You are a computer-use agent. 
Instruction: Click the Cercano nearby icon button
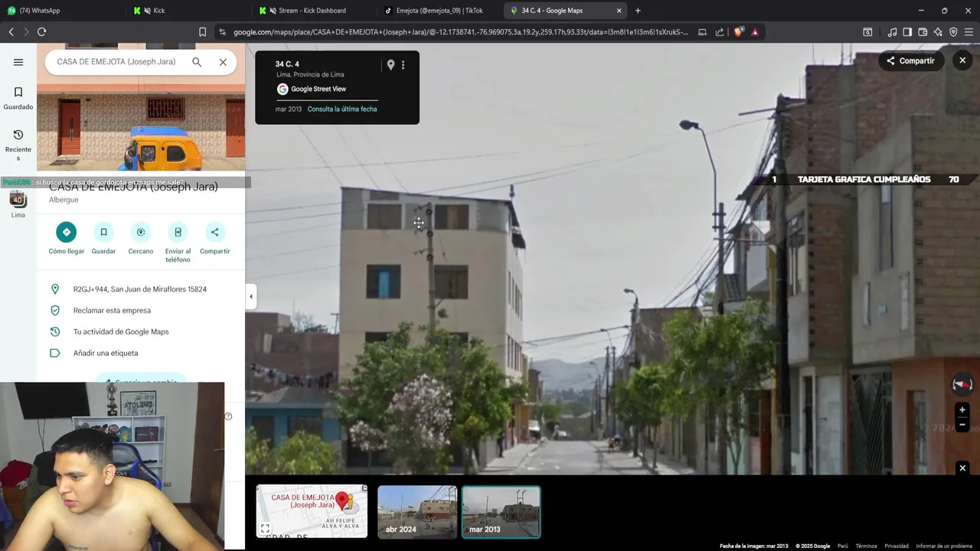[x=141, y=232]
